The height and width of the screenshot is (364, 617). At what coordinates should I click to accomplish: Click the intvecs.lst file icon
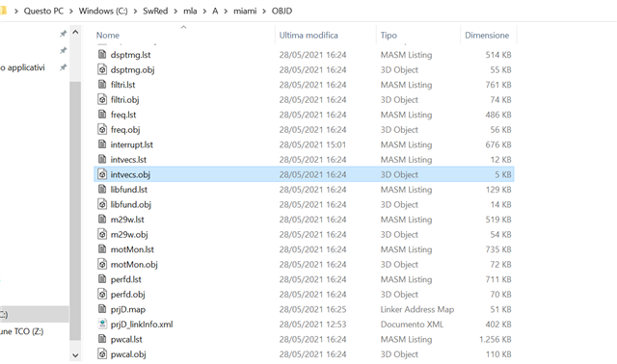coord(102,159)
